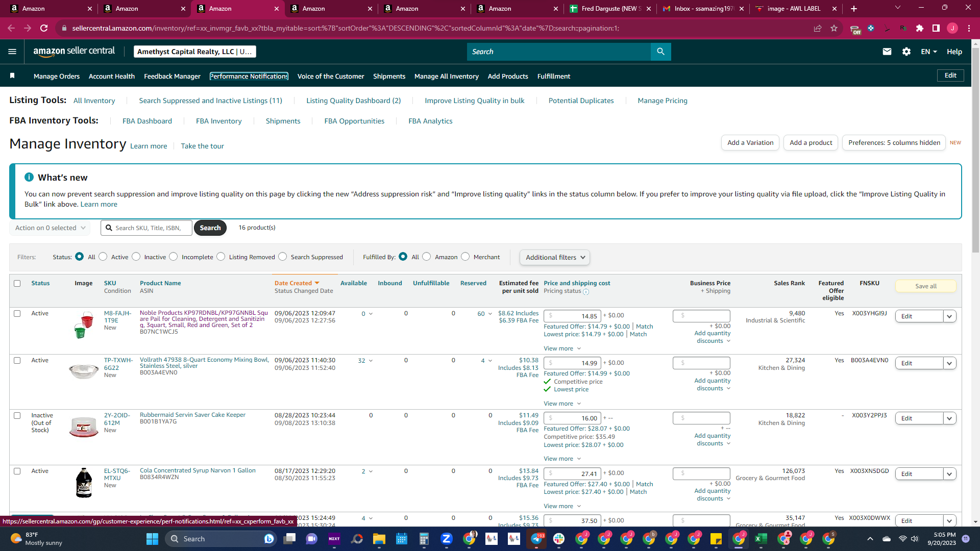Screen dimensions: 980x551
Task: Click the Add a product button
Action: [x=811, y=143]
